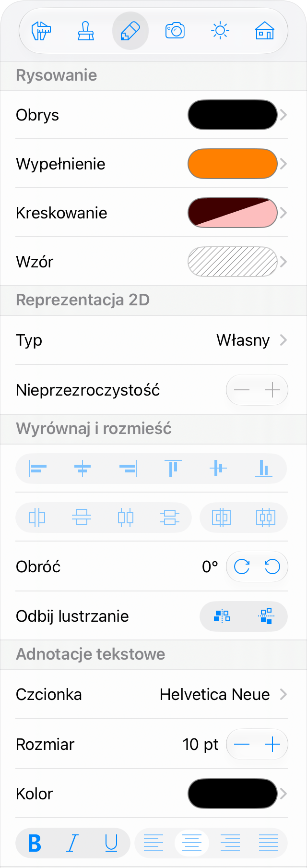Tap the black Obrys color swatch

click(233, 115)
